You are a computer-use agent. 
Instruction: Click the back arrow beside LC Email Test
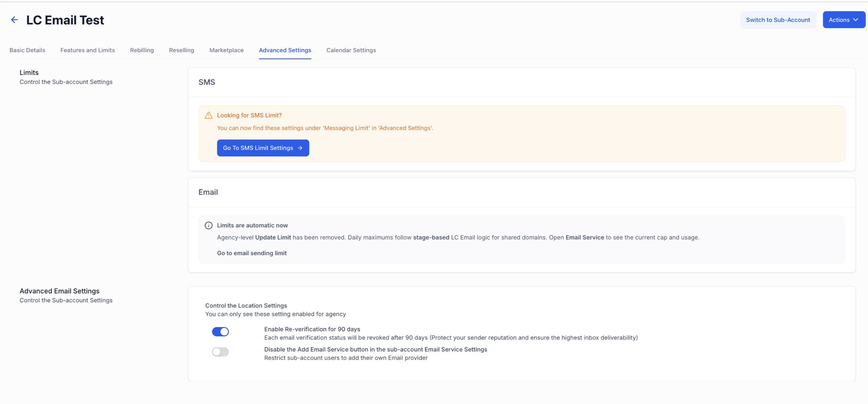pyautogui.click(x=14, y=20)
